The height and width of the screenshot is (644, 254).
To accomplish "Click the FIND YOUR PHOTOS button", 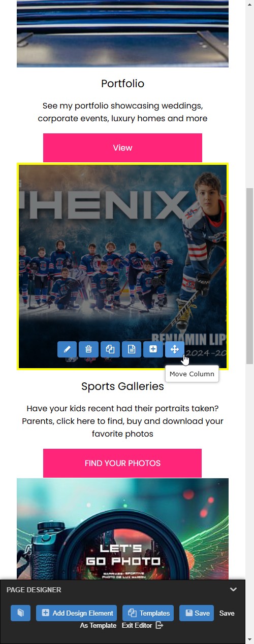I will pyautogui.click(x=122, y=463).
